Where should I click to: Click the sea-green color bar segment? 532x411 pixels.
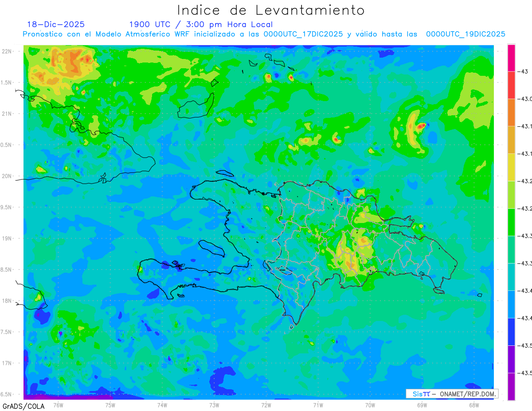512,249
